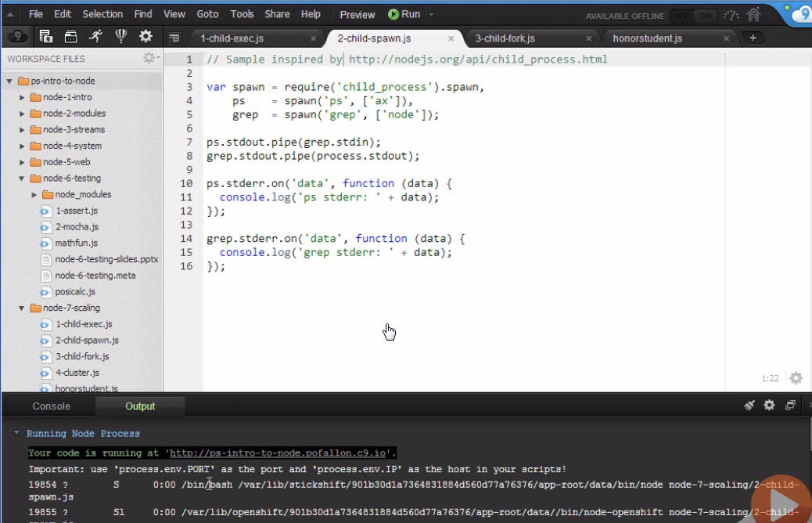Expand the node-4-system folder arrow
This screenshot has height=523, width=812.
[22, 146]
